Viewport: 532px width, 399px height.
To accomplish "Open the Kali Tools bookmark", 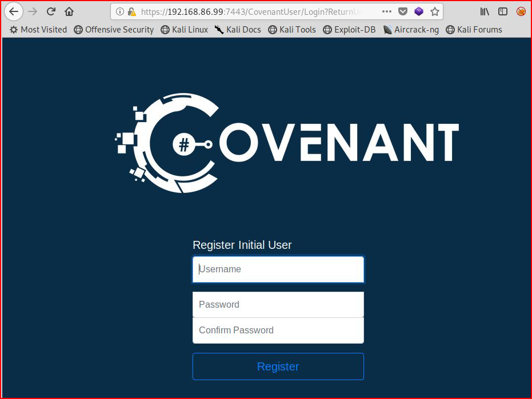I will (292, 30).
